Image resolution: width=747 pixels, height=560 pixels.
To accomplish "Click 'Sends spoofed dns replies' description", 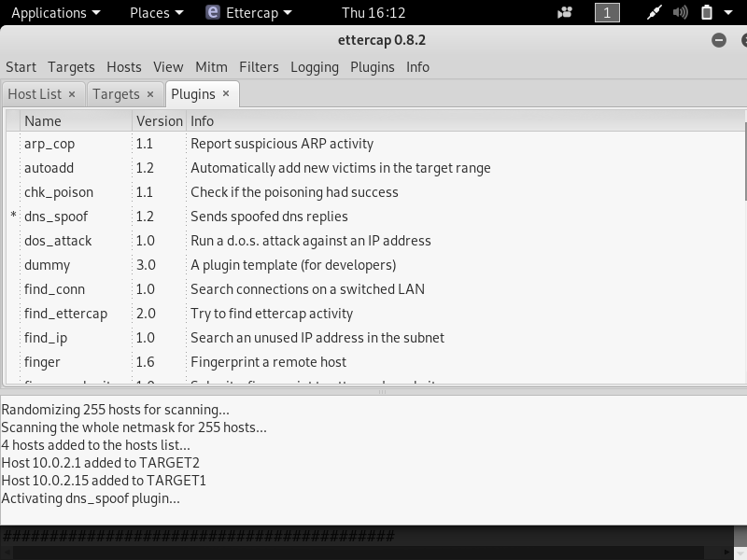I will point(269,217).
